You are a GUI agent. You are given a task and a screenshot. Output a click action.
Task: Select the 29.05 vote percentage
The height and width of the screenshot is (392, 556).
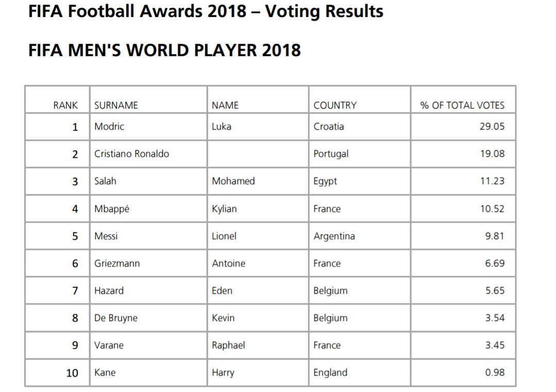click(492, 127)
